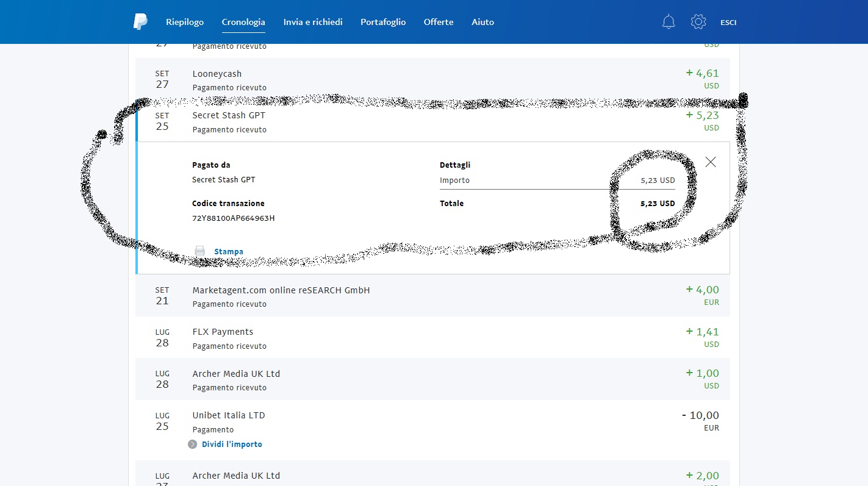Click the Totale 5,23 USD value
This screenshot has width=868, height=486.
pyautogui.click(x=658, y=203)
